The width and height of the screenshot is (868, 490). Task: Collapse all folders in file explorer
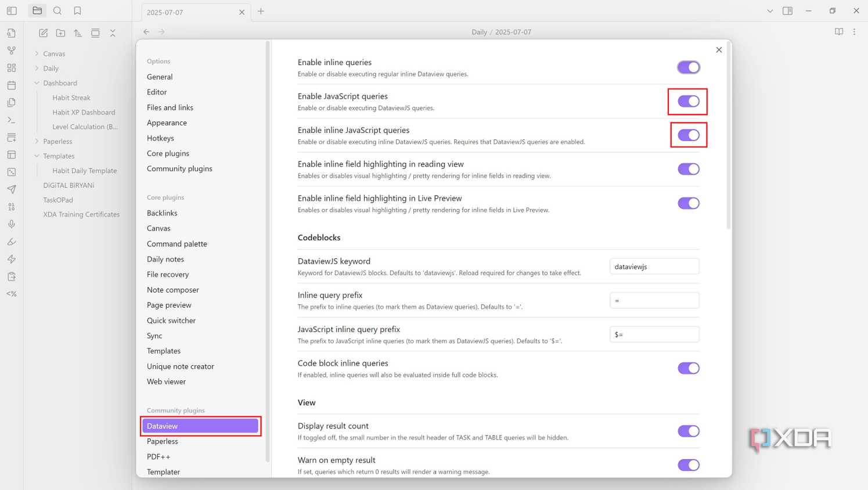pyautogui.click(x=113, y=33)
